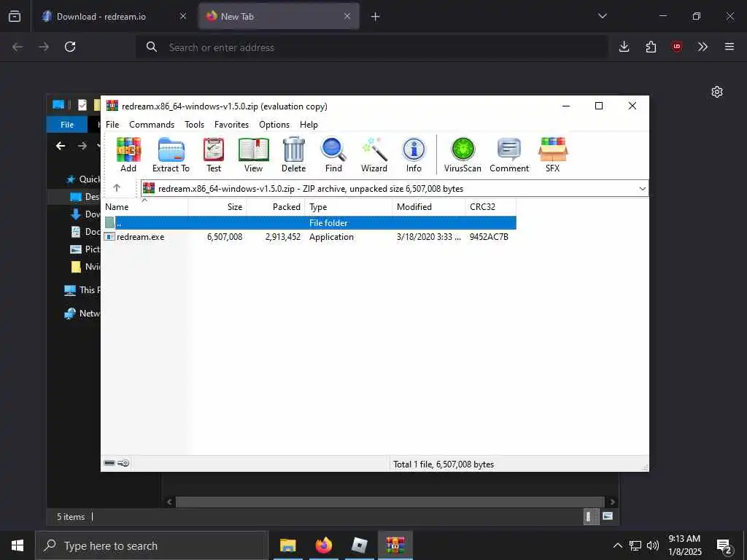This screenshot has height=560, width=747.
Task: Click the taskbar search box
Action: tap(152, 545)
